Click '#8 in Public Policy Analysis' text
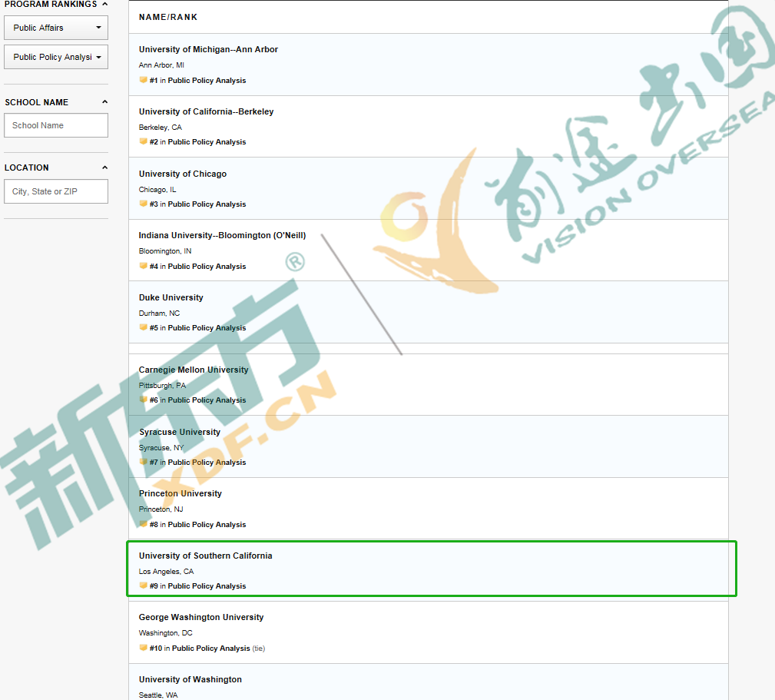 197,525
